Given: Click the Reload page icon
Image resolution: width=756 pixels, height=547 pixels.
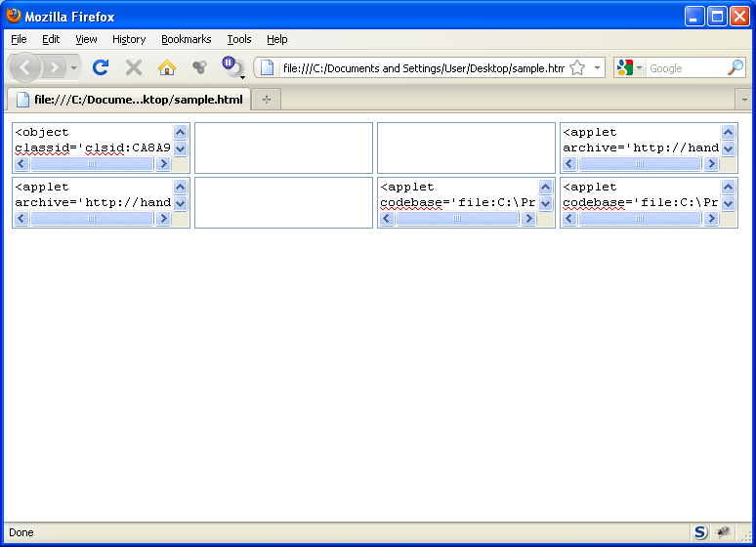Looking at the screenshot, I should coord(100,67).
